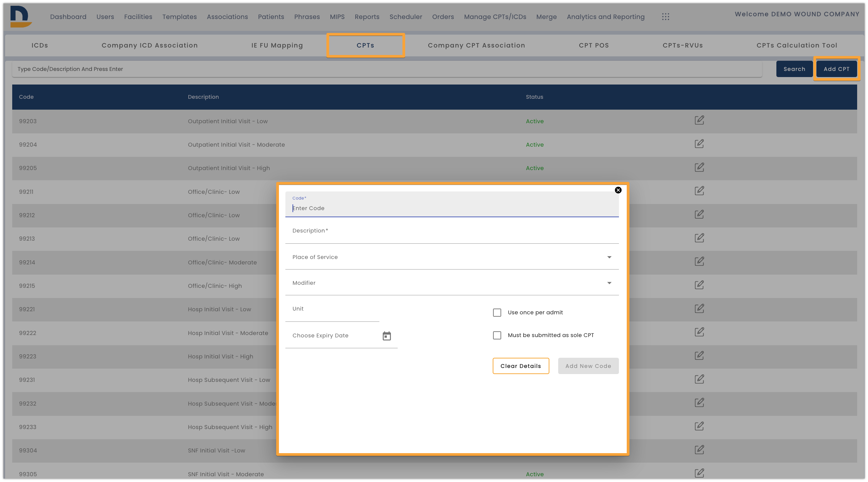Switch to Company ICD Association tab
The image size is (868, 482).
click(x=150, y=45)
